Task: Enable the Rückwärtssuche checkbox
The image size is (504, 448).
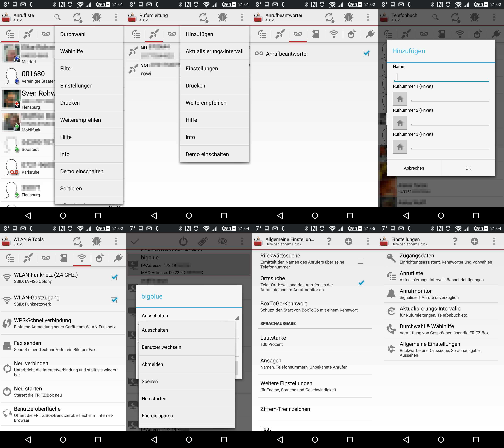Action: click(x=360, y=261)
